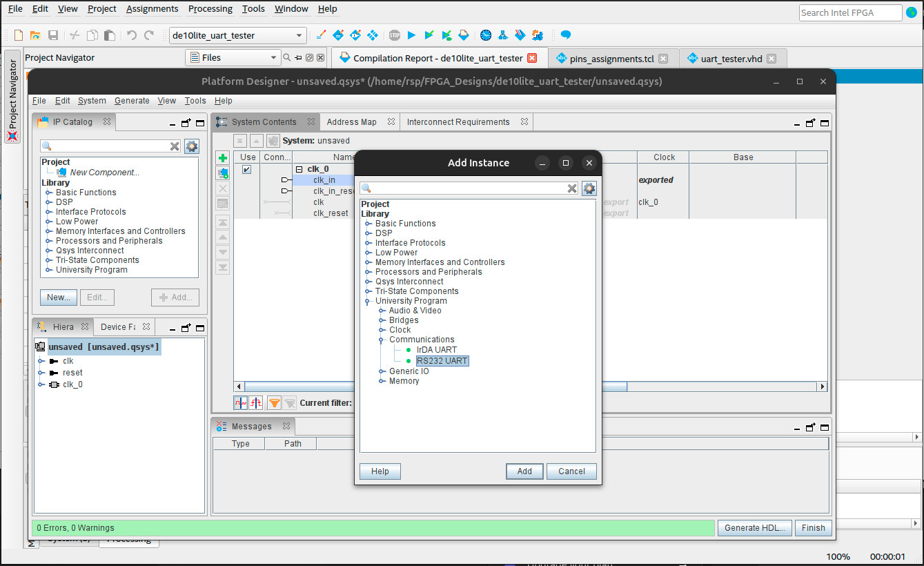Open the Timing Analyzer clock icon
The height and width of the screenshot is (566, 924).
(486, 35)
